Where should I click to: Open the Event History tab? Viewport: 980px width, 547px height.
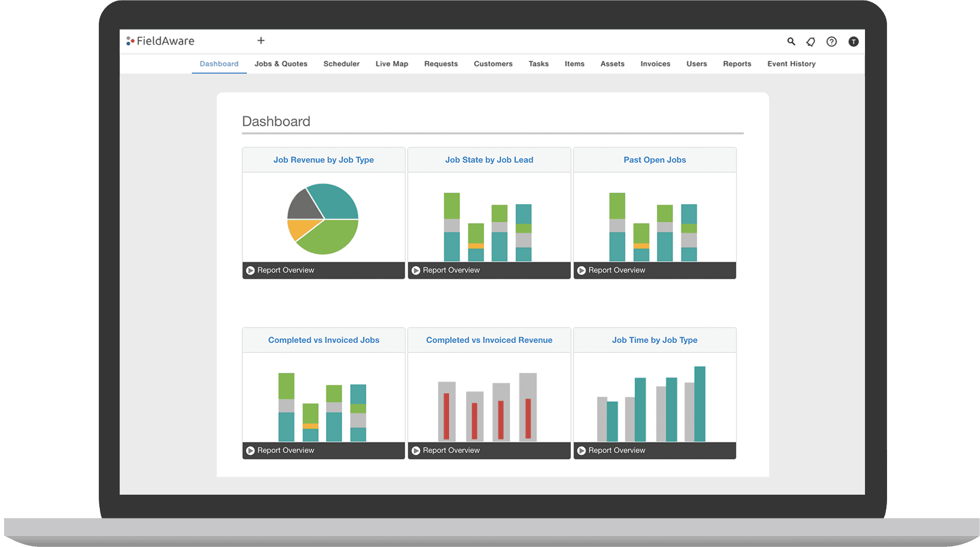pos(791,64)
